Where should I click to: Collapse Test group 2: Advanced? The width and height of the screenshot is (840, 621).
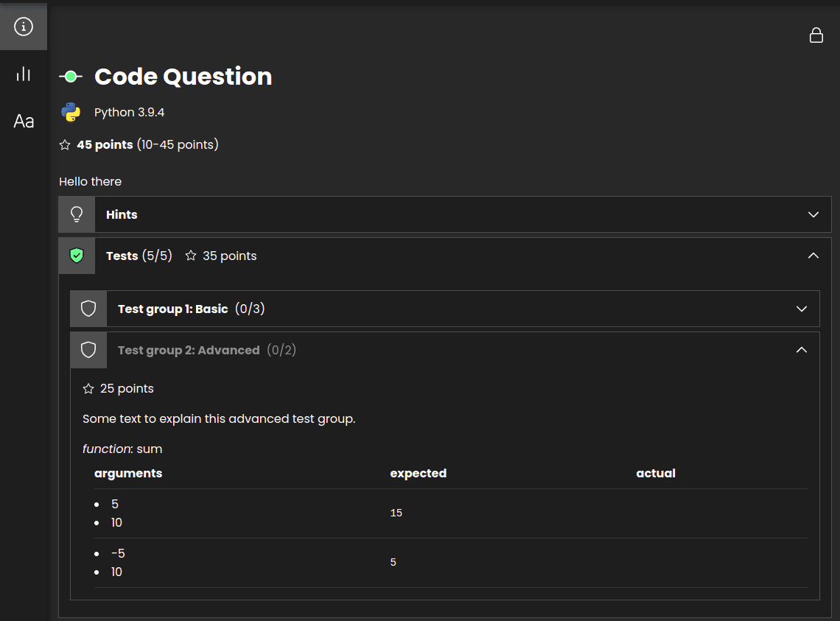pos(801,349)
